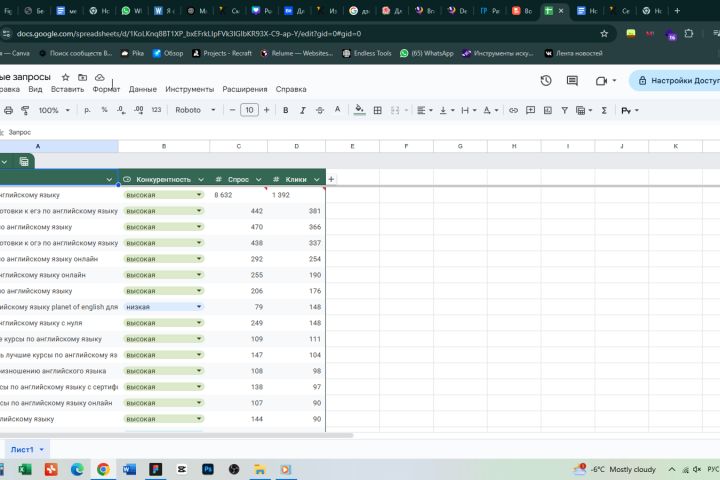
Task: Click the Настройки Доступа share button
Action: pyautogui.click(x=677, y=81)
